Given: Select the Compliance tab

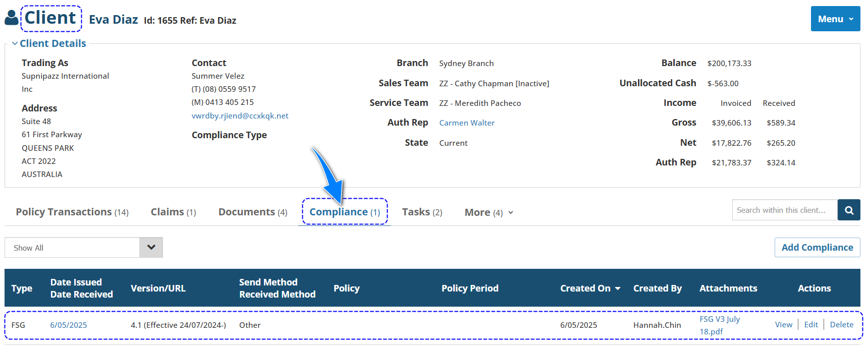Looking at the screenshot, I should [x=345, y=212].
